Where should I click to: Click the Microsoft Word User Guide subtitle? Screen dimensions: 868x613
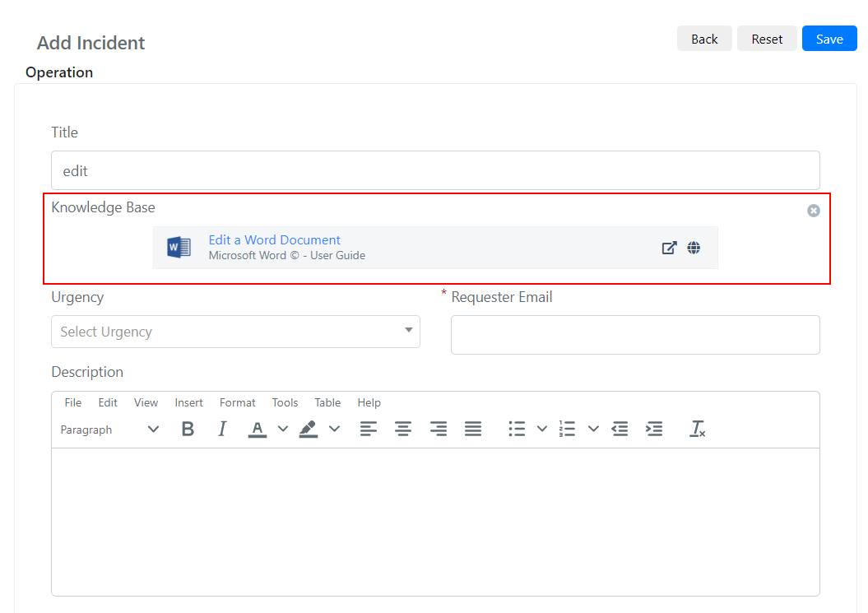(287, 255)
